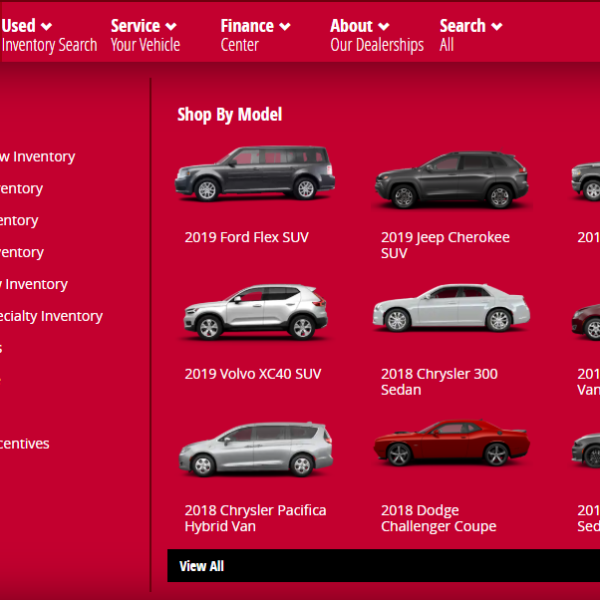This screenshot has height=600, width=600.
Task: Follow the 2019 Volvo XC40 SUV text link
Action: coord(253,374)
